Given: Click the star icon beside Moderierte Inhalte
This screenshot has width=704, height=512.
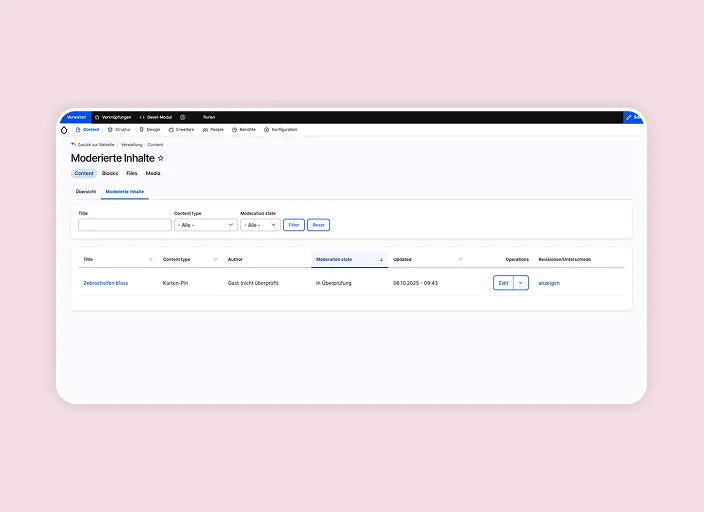Looking at the screenshot, I should coord(161,158).
